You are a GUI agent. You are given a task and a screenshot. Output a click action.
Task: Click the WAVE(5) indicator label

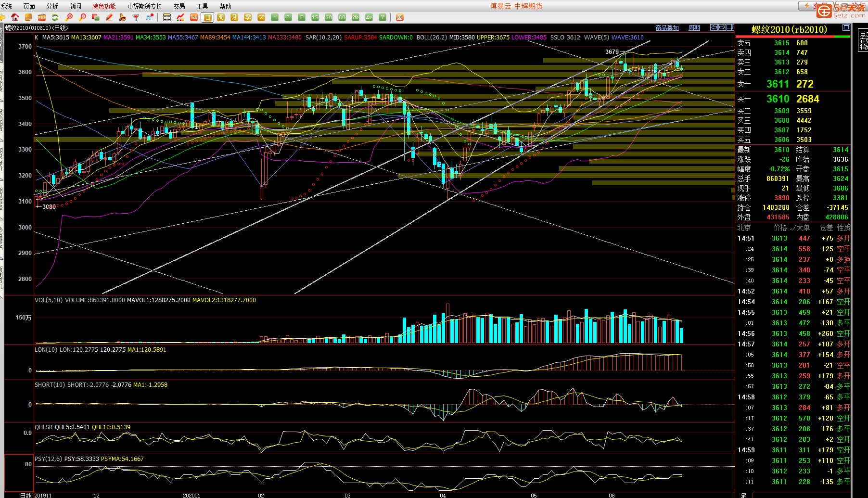(x=596, y=37)
